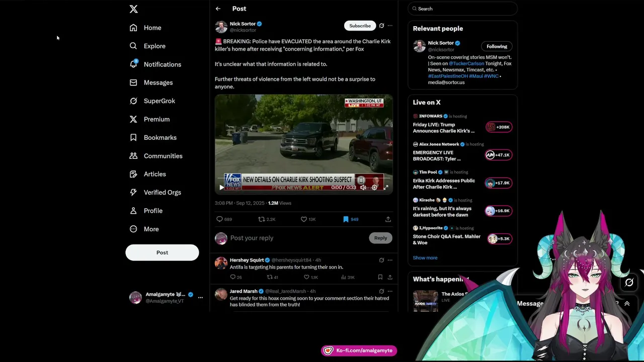This screenshot has width=644, height=362.
Task: Open three-dot menu on Nick Sortor's post
Action: coord(390,26)
